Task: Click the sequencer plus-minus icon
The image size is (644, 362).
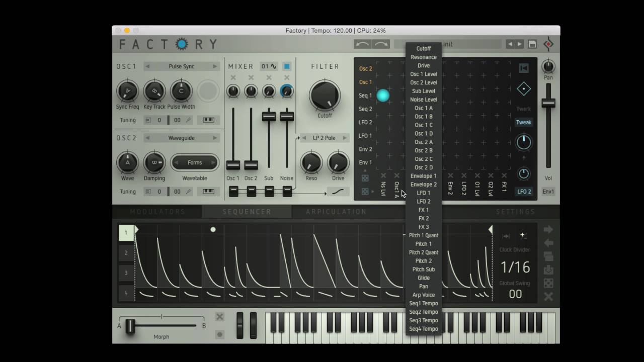Action: pyautogui.click(x=523, y=235)
